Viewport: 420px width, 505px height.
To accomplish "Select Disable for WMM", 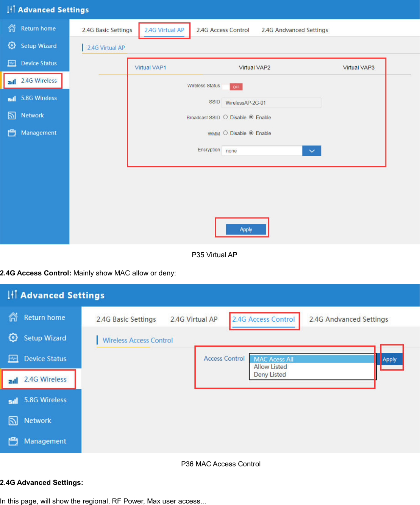I will pyautogui.click(x=225, y=133).
